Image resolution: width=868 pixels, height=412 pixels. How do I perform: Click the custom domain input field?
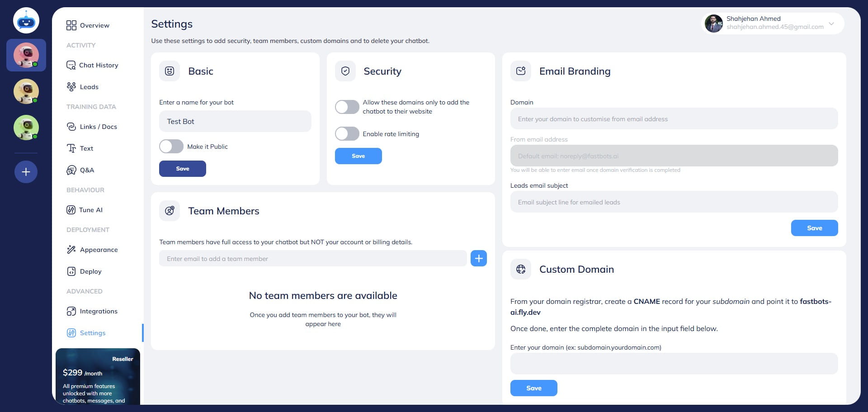(x=674, y=364)
